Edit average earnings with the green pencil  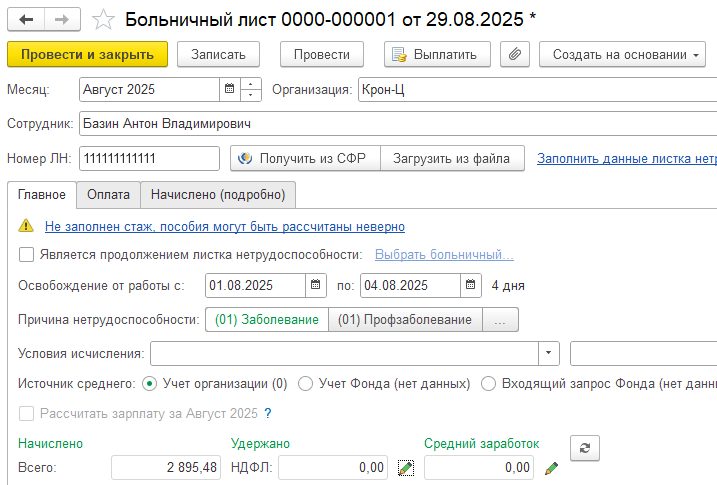[x=551, y=467]
